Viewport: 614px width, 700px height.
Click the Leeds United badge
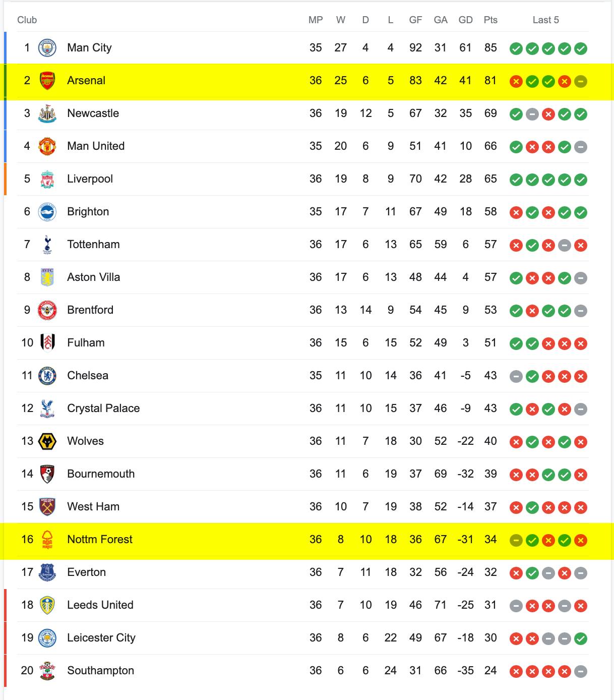point(47,605)
